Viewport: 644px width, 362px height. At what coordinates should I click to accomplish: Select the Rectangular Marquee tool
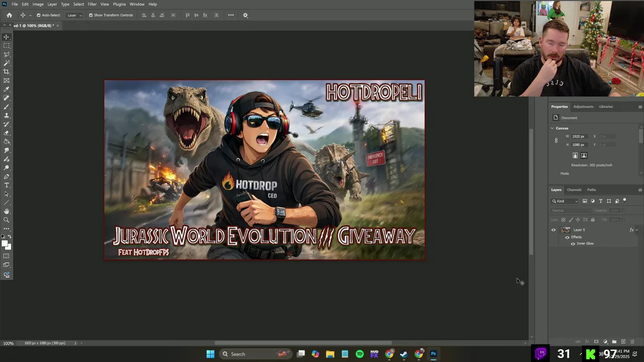pos(7,46)
